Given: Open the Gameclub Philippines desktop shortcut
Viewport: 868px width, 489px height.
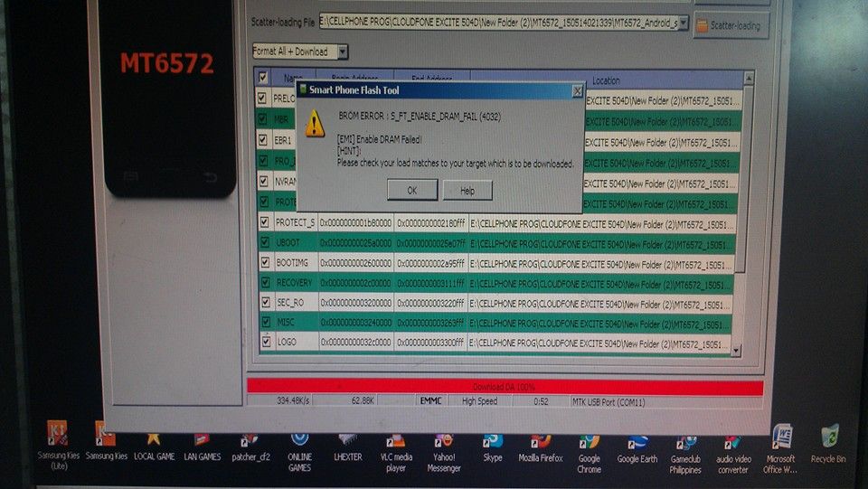Looking at the screenshot, I should (x=685, y=456).
